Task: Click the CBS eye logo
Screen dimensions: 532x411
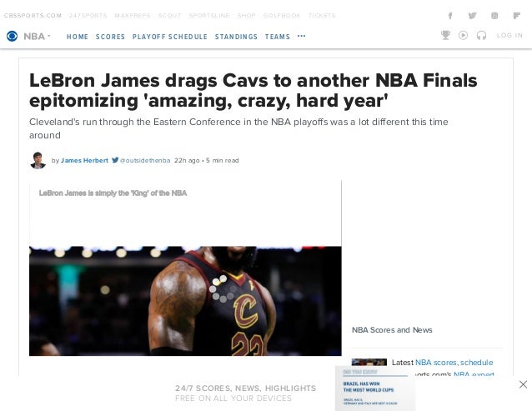Action: 13,36
